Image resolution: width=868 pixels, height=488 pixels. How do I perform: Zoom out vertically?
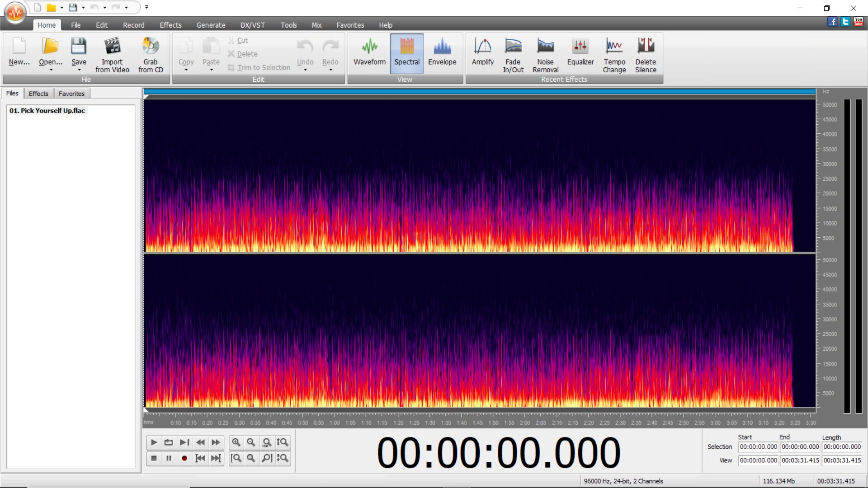pyautogui.click(x=283, y=458)
